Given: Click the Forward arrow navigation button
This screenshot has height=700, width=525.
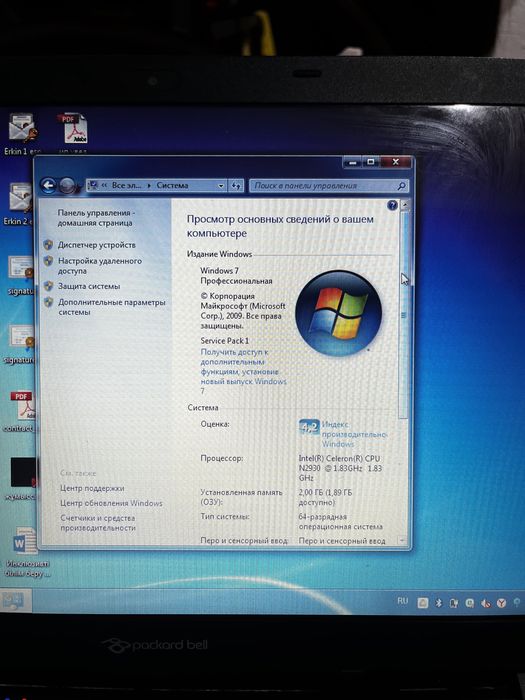Looking at the screenshot, I should click(67, 185).
